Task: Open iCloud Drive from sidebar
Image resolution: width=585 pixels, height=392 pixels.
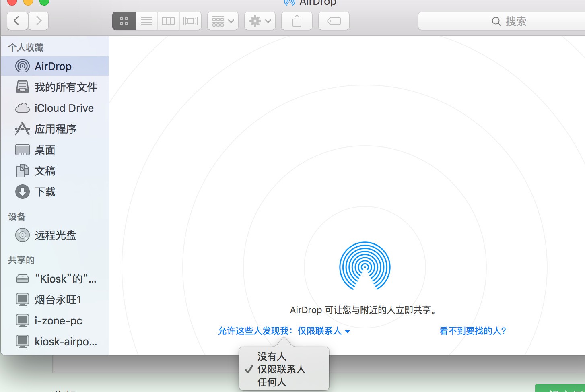Action: click(64, 108)
